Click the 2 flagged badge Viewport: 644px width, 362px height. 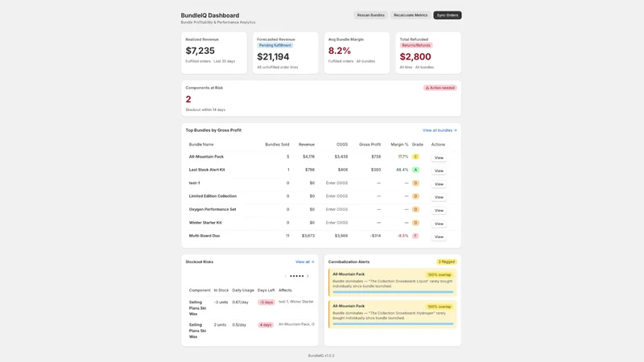pyautogui.click(x=447, y=262)
